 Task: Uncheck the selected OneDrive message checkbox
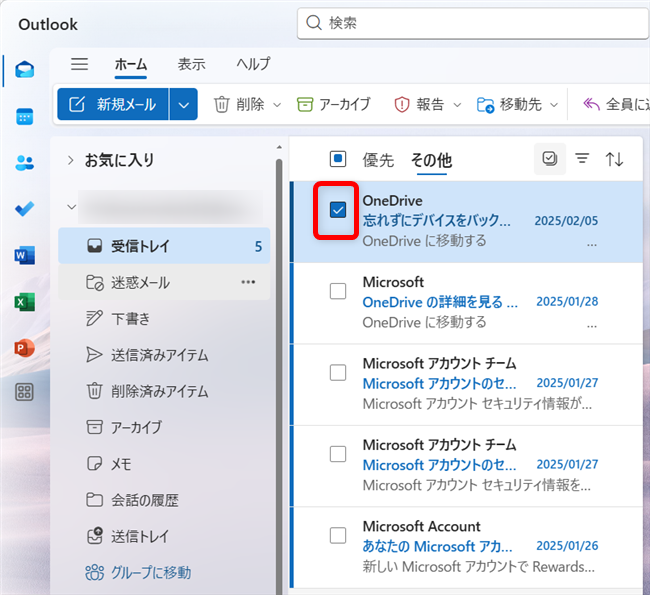(x=338, y=210)
